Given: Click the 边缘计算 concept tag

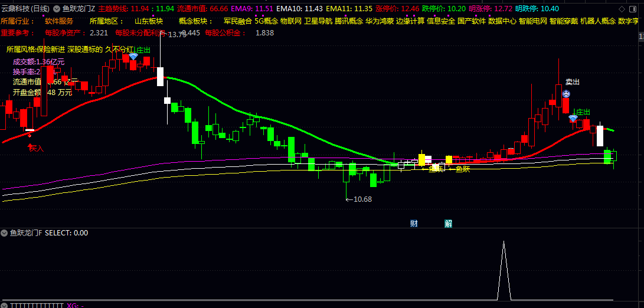Looking at the screenshot, I should pyautogui.click(x=410, y=21).
